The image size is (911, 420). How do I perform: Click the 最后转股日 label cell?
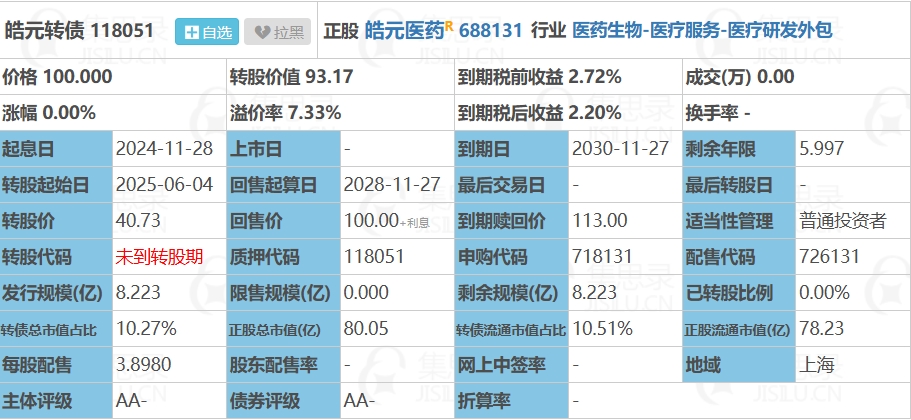pos(739,185)
